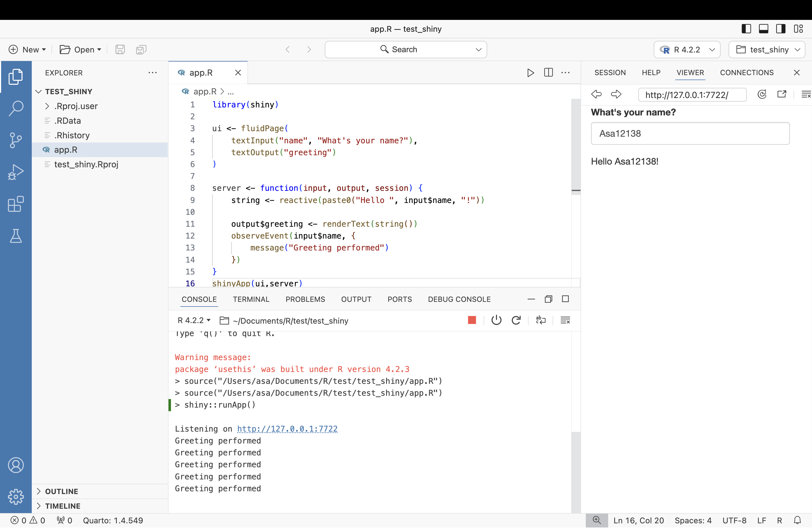Open the test_shiny project dropdown
The image size is (812, 528).
767,49
